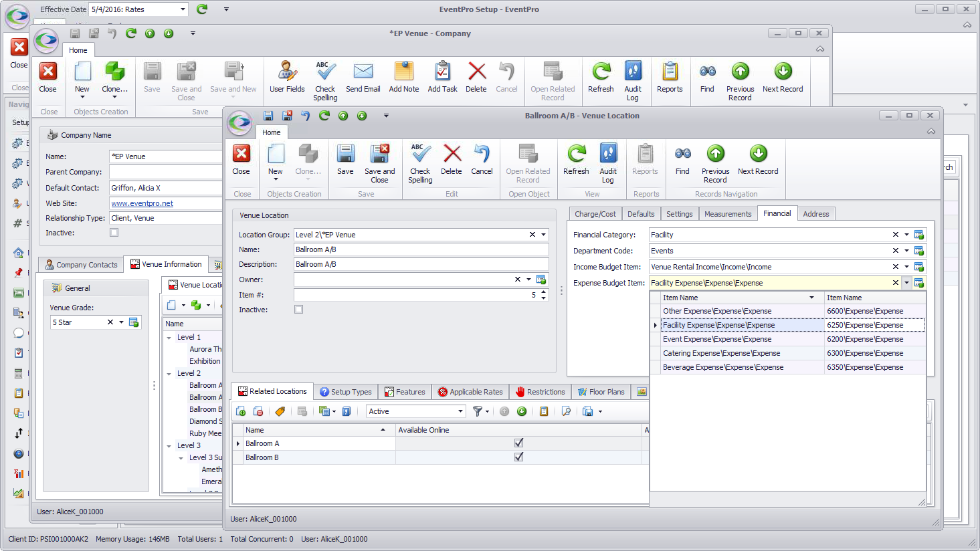Toggle Inactive checkbox in Venue Location
The width and height of the screenshot is (980, 551).
point(299,310)
